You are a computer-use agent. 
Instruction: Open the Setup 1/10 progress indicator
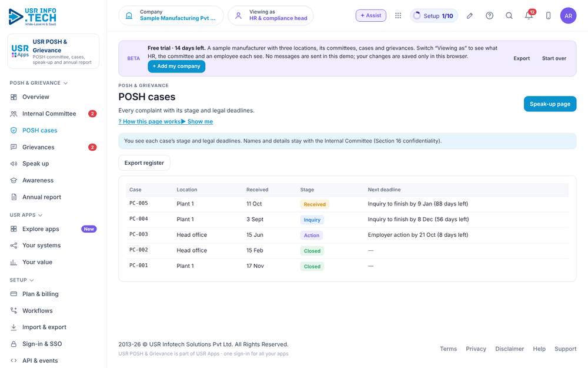point(433,16)
